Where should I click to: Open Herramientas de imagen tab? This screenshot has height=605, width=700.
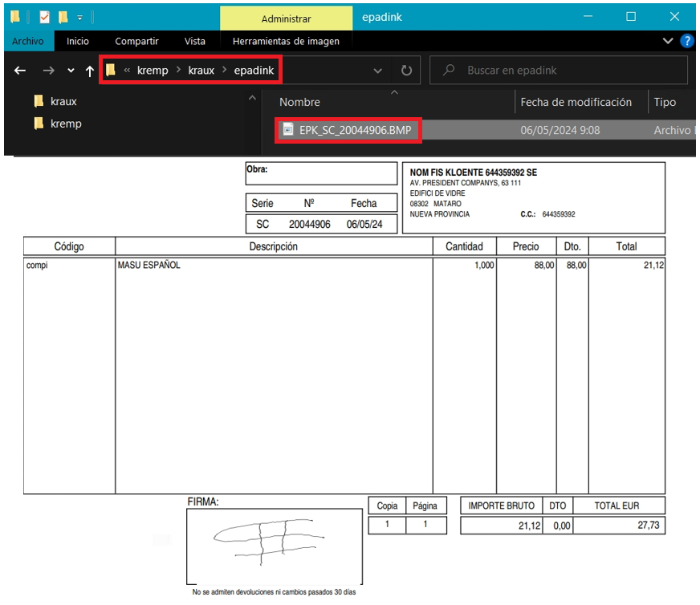(x=286, y=41)
